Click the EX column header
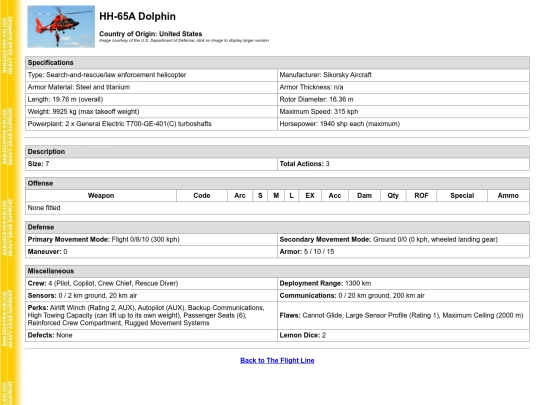This screenshot has height=405, width=540. (310, 196)
